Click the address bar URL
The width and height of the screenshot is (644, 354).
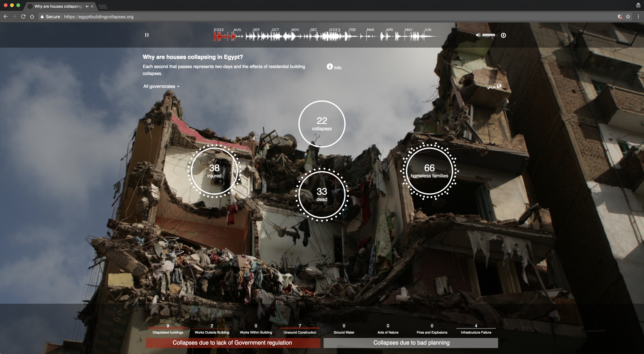click(98, 17)
